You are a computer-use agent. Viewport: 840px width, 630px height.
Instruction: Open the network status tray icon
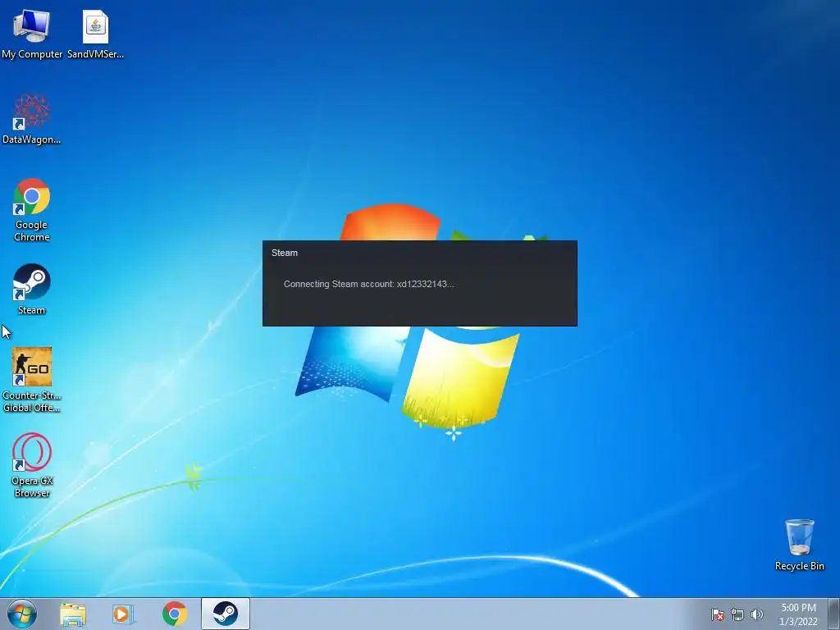click(737, 614)
